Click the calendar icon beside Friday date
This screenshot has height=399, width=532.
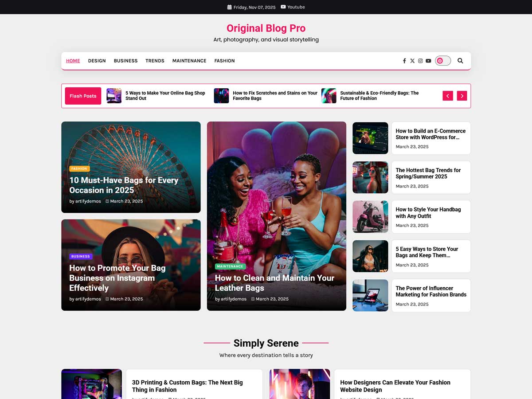pos(229,7)
